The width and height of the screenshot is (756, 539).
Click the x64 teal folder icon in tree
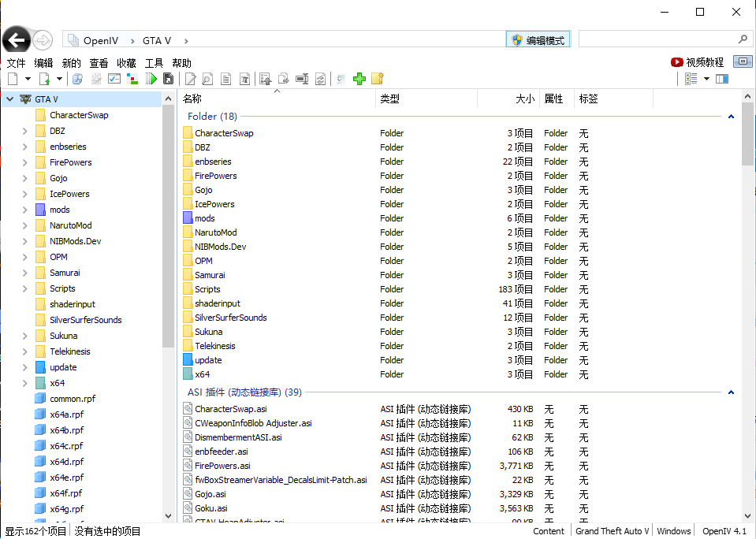pyautogui.click(x=41, y=383)
